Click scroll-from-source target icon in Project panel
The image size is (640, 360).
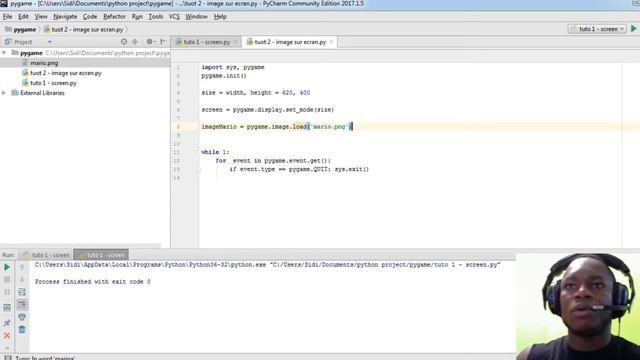pos(124,42)
